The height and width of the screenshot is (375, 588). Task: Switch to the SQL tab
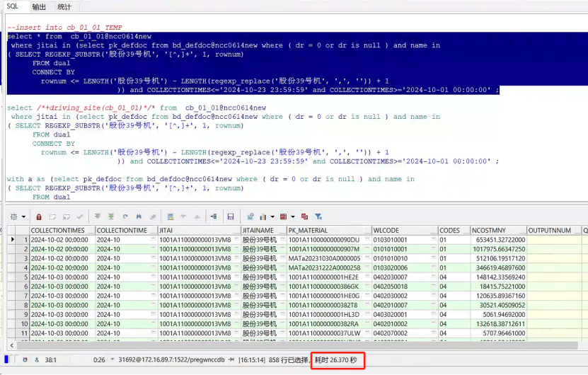tap(12, 6)
